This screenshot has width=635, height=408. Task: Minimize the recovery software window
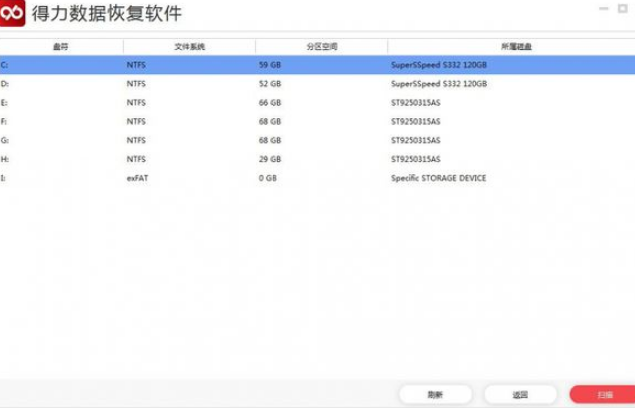coord(603,9)
